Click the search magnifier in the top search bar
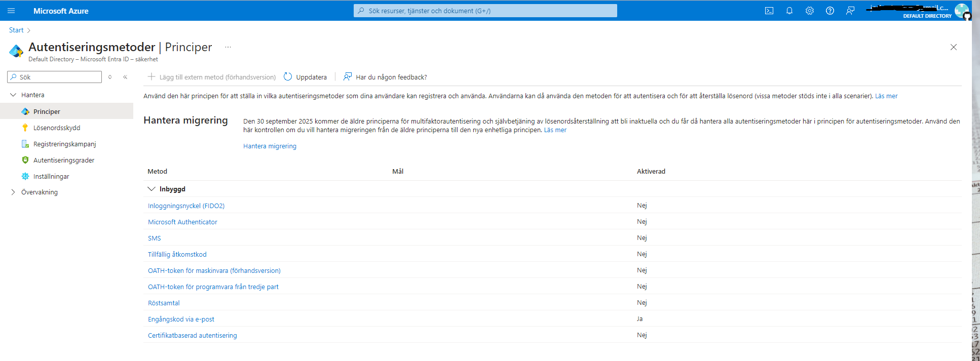This screenshot has width=980, height=361. tap(361, 11)
